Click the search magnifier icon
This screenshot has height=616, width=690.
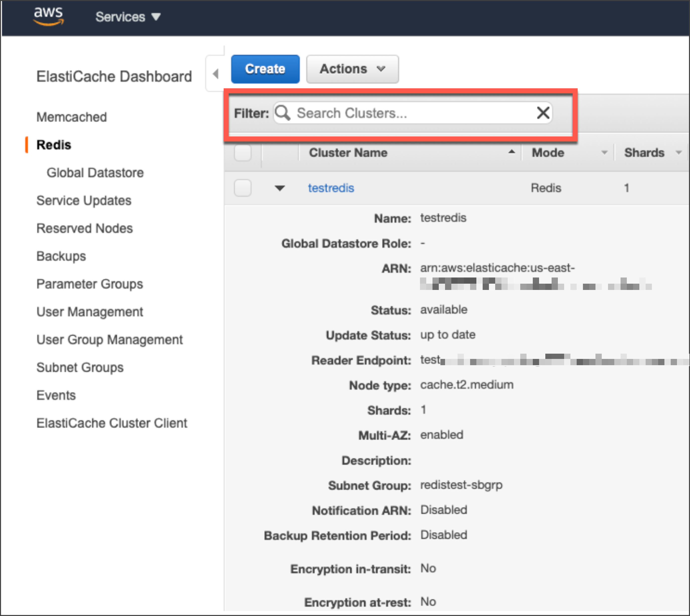[283, 113]
